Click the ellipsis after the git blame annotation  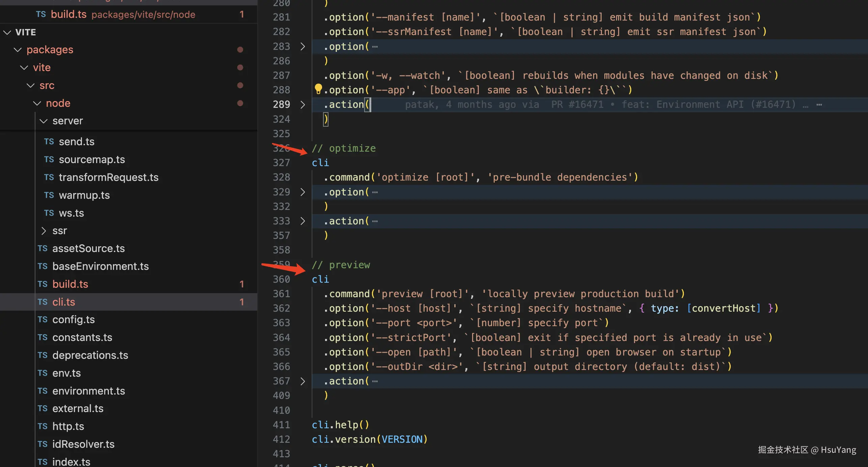(819, 104)
